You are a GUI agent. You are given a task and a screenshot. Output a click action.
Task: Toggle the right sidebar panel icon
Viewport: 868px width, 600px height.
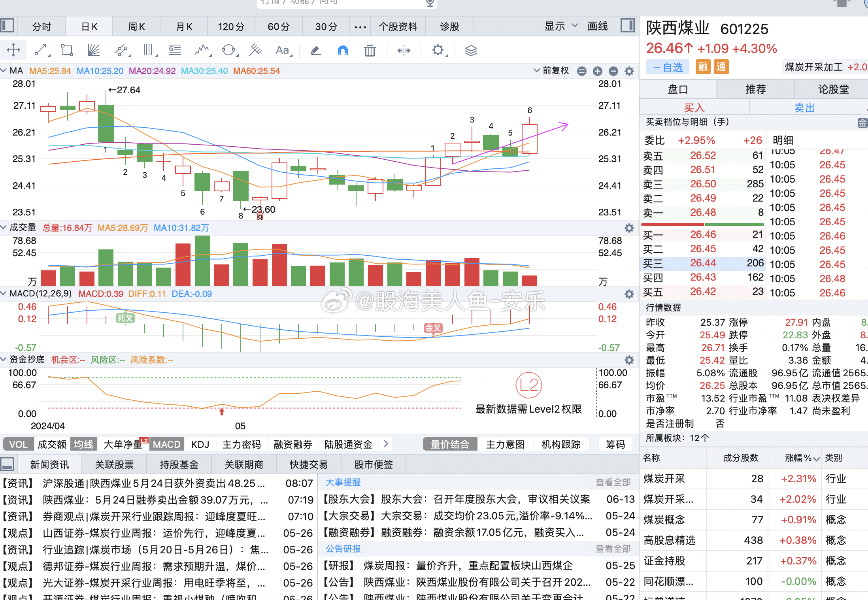pyautogui.click(x=628, y=25)
